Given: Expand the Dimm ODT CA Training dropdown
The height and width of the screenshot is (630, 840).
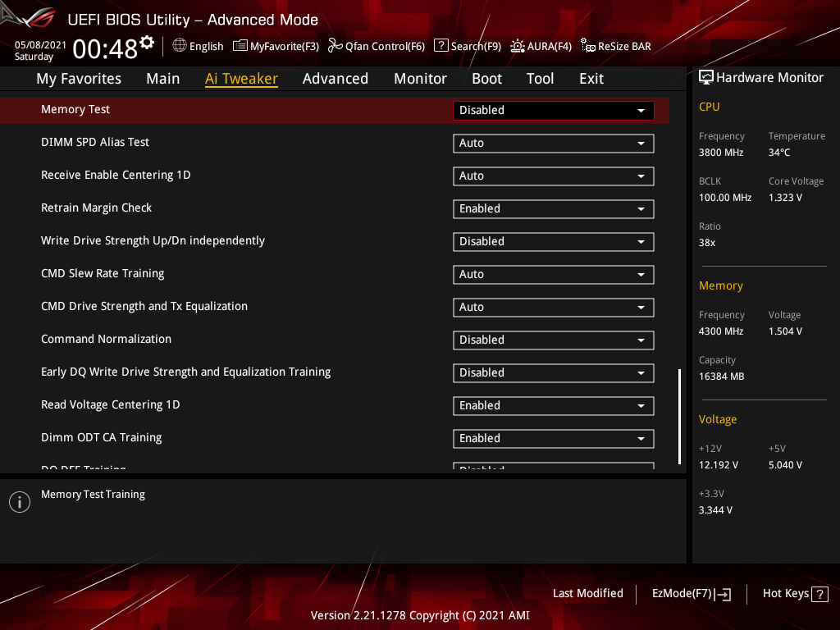Looking at the screenshot, I should point(554,439).
